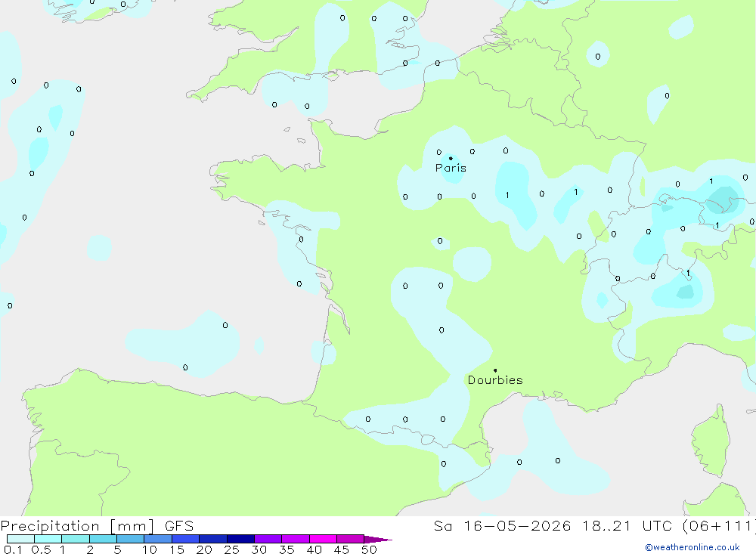Click the 40 mm pink legend swatch
Viewport: 756px width, 554px height.
pos(323,539)
